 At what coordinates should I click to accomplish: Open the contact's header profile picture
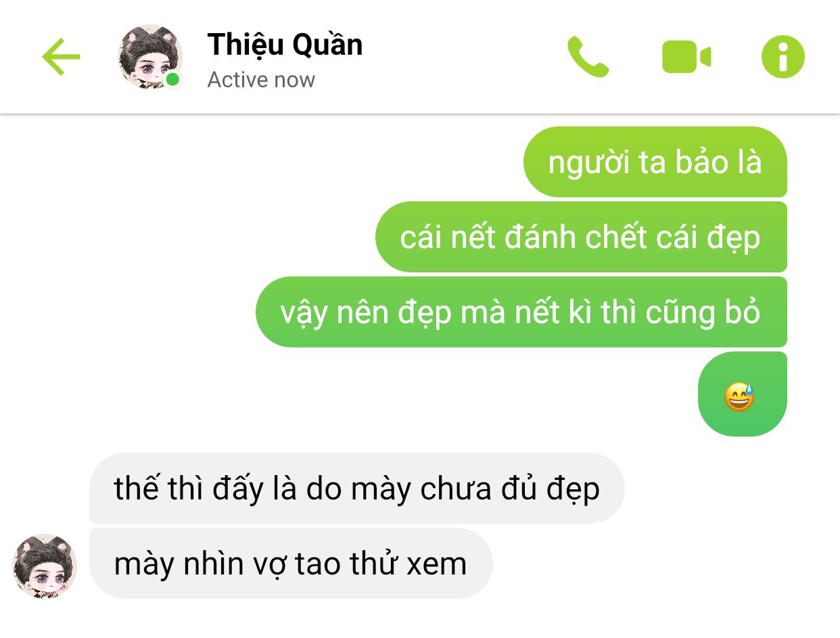(149, 57)
